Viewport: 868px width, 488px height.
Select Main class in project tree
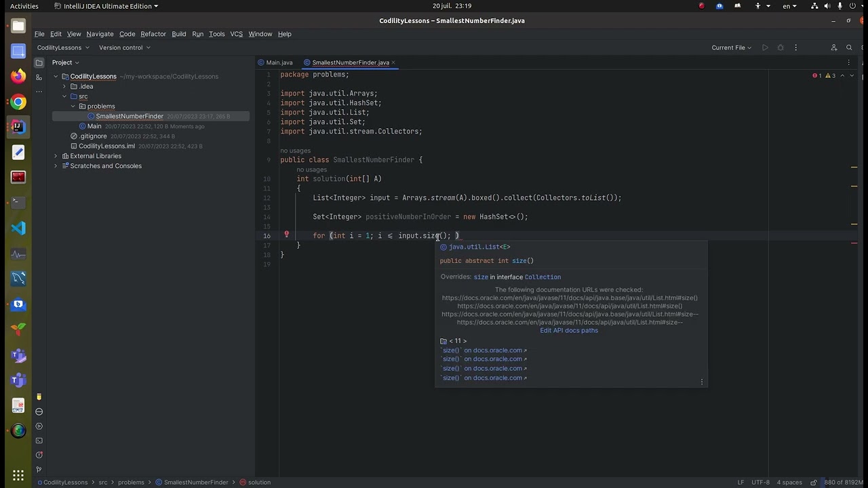(94, 126)
